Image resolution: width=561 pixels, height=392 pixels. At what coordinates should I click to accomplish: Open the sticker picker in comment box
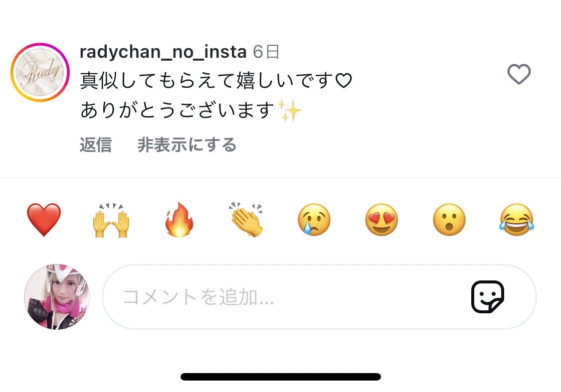(488, 296)
